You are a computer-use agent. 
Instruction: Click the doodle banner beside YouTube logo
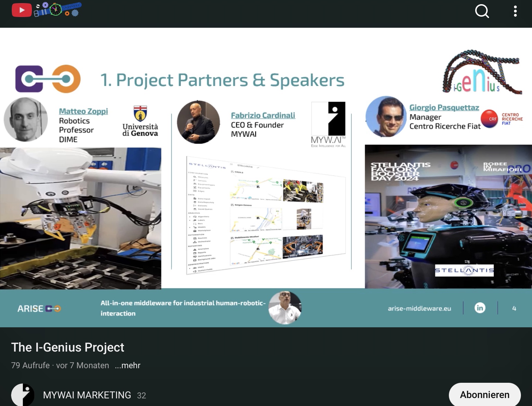57,9
